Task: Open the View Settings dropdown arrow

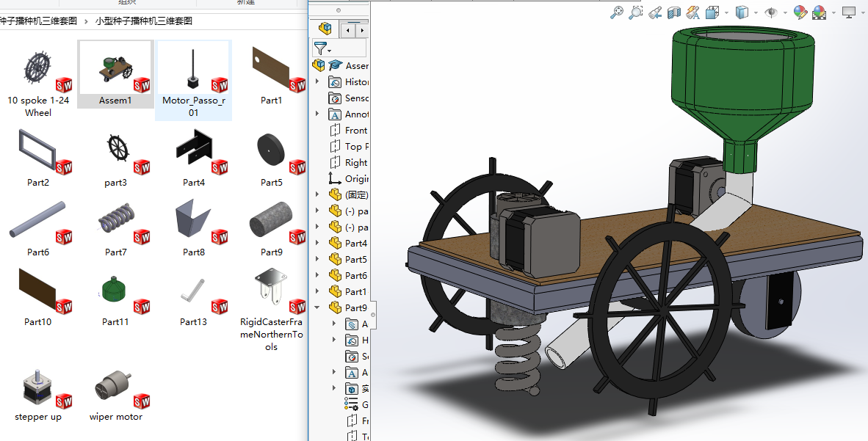Action: [862, 12]
